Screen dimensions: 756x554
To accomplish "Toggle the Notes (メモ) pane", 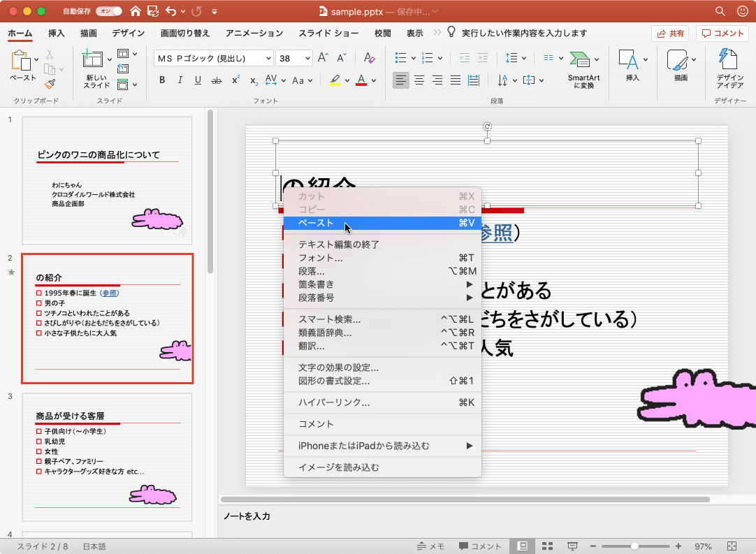I will pos(430,546).
